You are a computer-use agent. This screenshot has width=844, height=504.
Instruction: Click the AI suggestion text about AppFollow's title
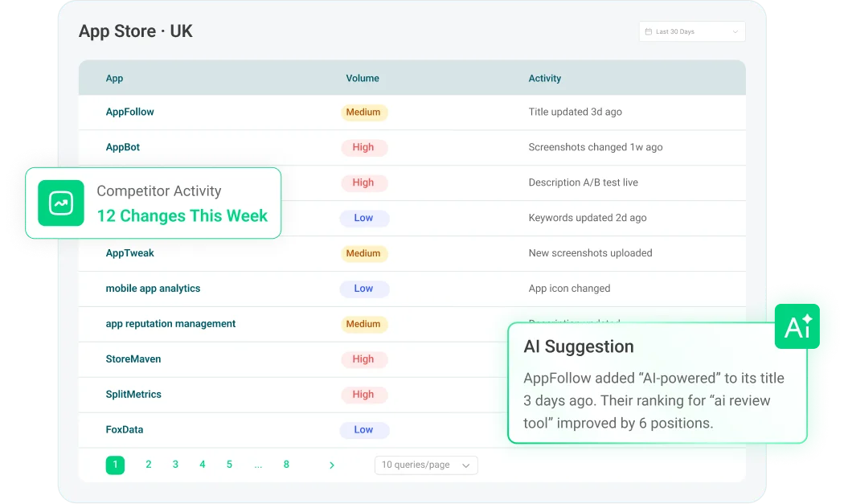(653, 400)
